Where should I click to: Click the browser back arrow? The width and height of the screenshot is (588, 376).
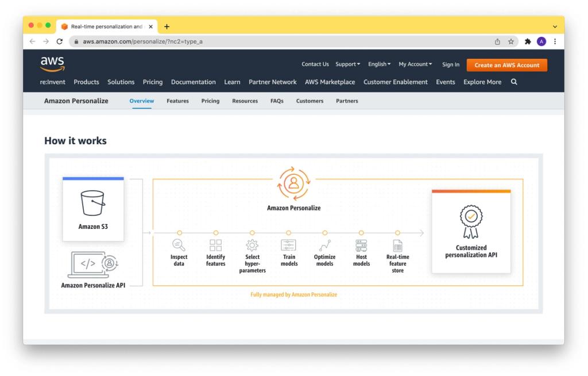(x=33, y=41)
